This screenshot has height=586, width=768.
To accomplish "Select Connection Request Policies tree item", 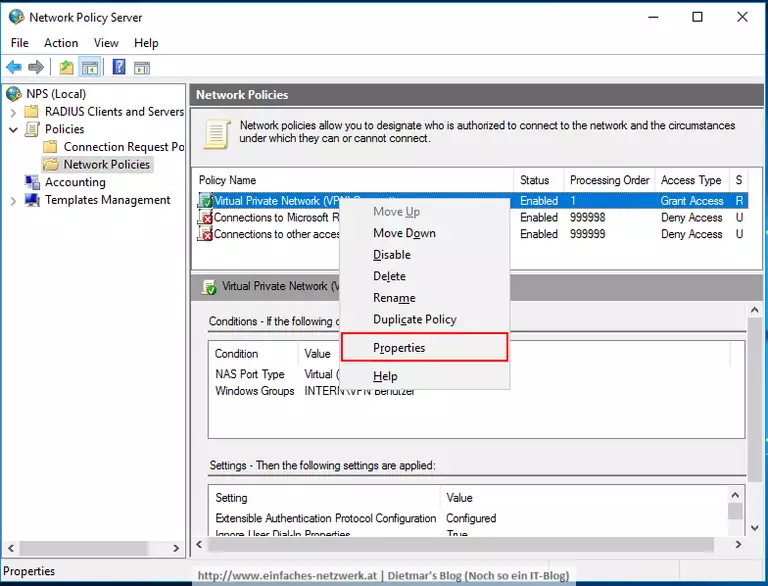I will tap(123, 147).
